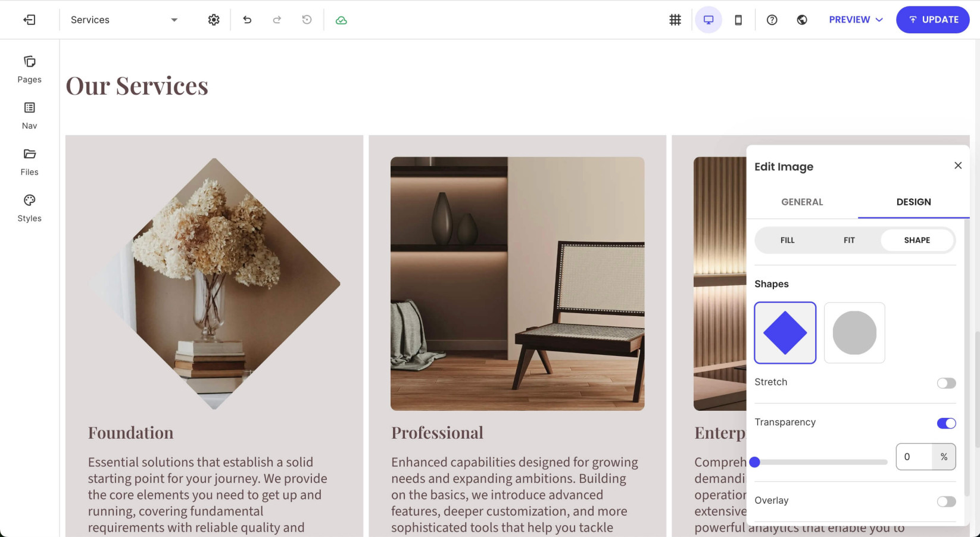
Task: Switch to desktop view
Action: pyautogui.click(x=709, y=20)
